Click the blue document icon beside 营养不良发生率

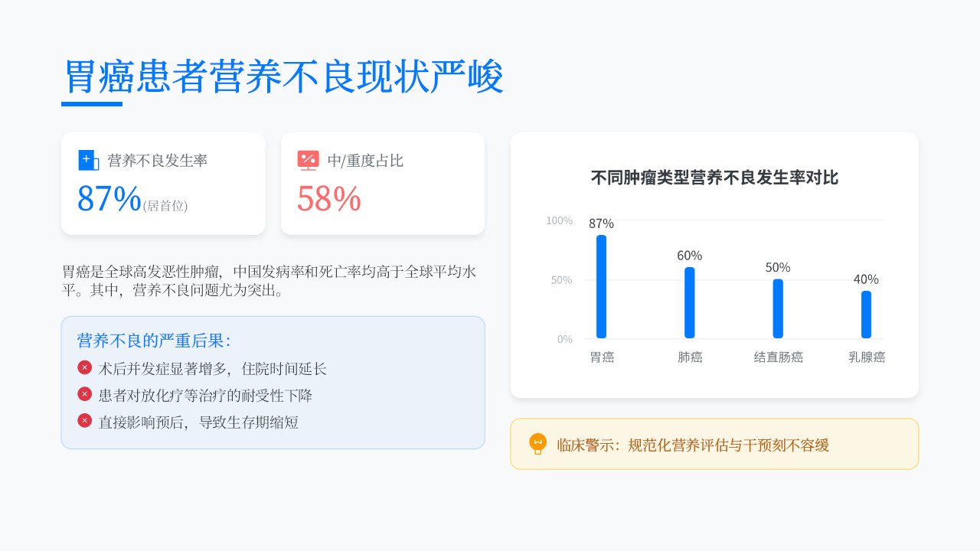[x=89, y=160]
